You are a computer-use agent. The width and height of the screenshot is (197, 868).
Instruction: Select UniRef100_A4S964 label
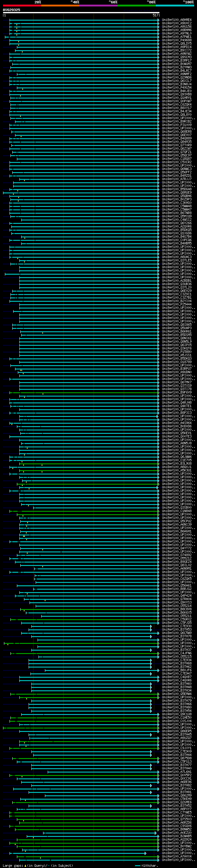click(x=177, y=423)
